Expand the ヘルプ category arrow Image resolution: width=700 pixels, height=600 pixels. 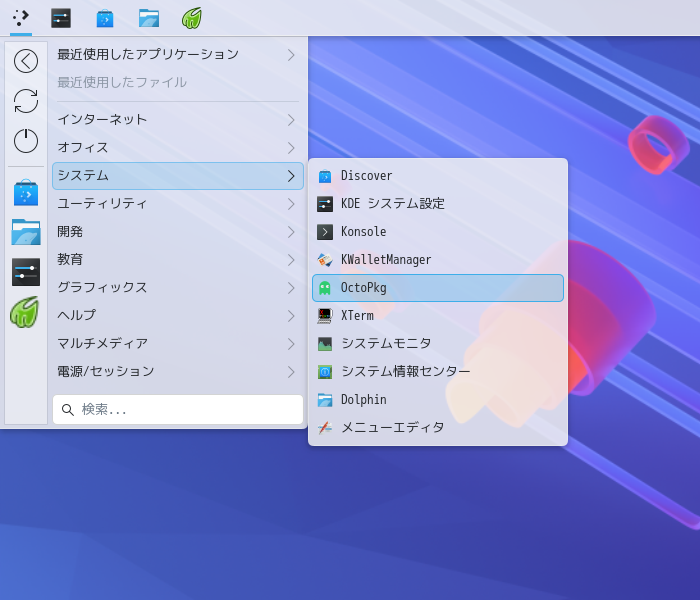(291, 316)
